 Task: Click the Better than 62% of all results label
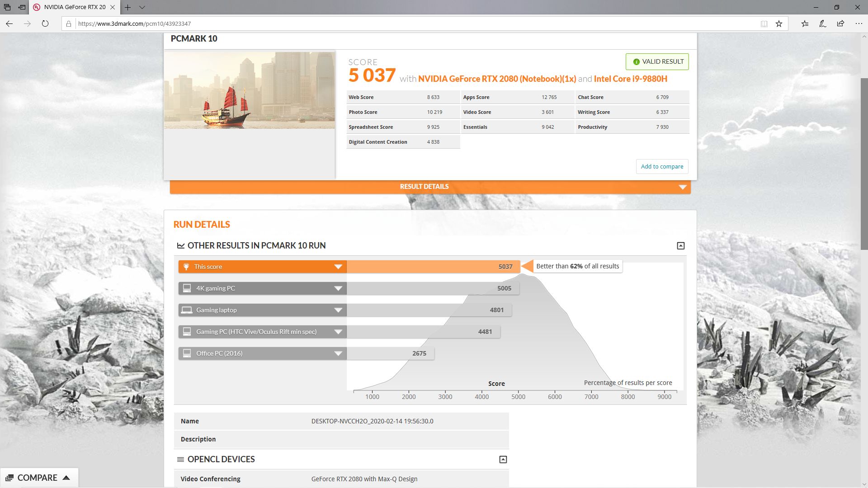[x=578, y=267]
